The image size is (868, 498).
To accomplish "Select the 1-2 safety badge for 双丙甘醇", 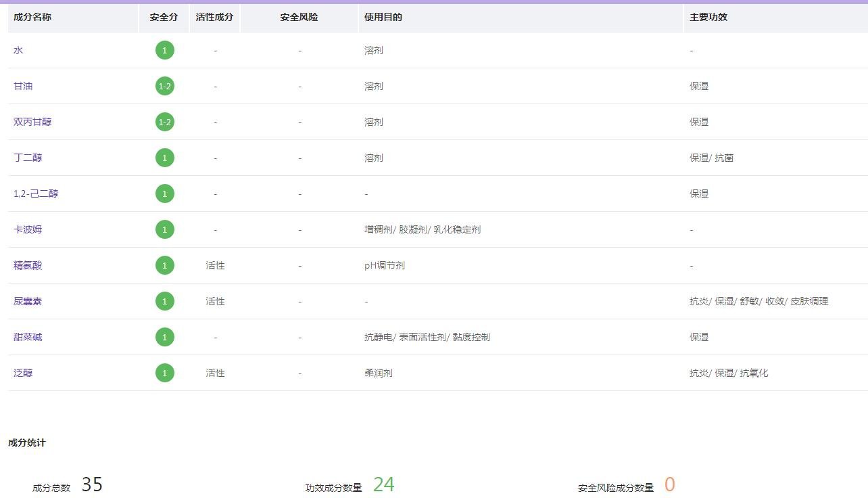I will (x=164, y=122).
